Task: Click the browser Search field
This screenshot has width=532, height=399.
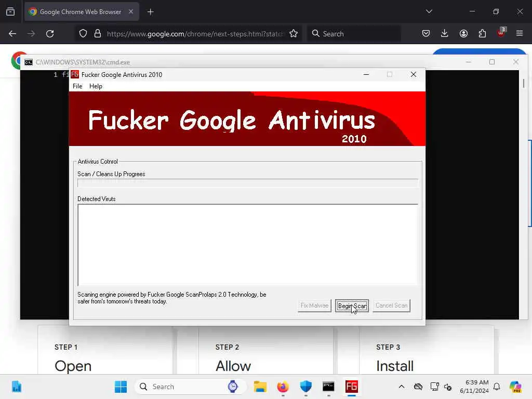Action: [x=354, y=34]
